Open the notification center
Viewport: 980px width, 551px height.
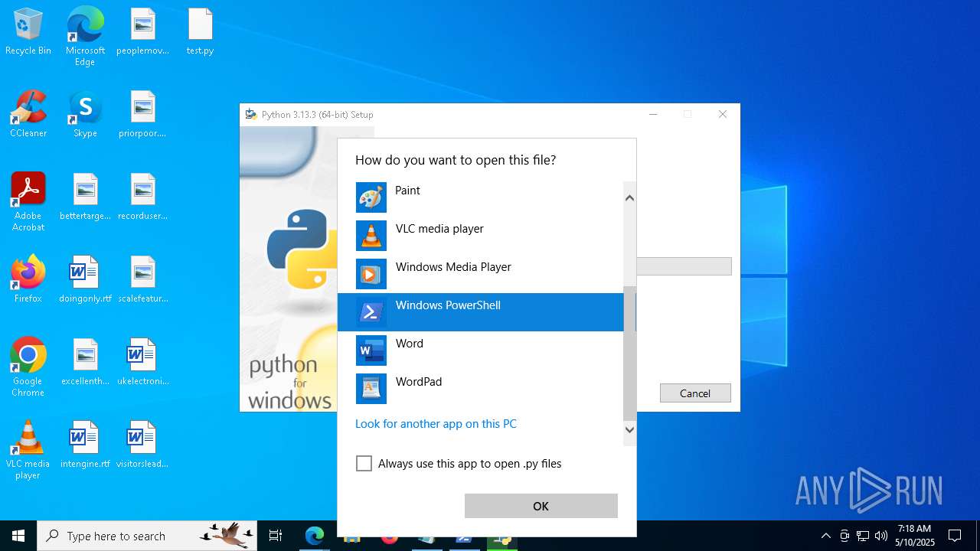955,536
